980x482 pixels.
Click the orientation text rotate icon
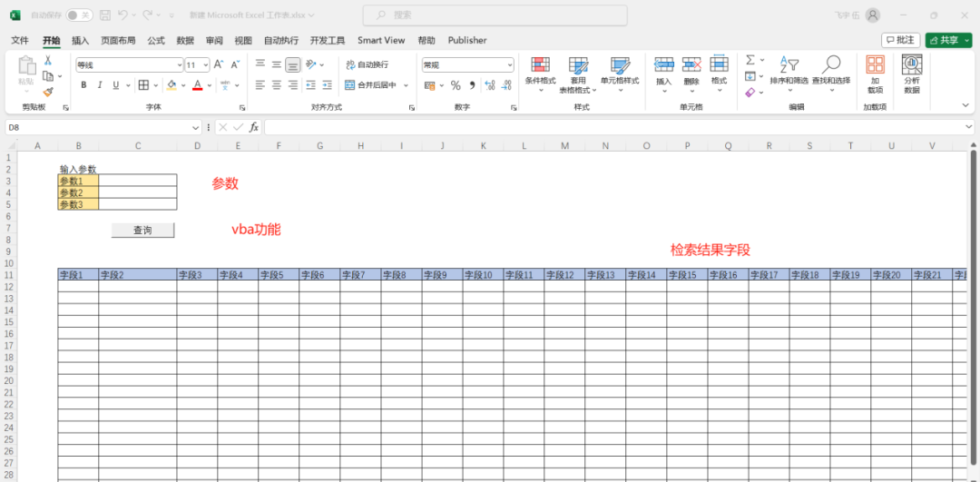click(310, 64)
